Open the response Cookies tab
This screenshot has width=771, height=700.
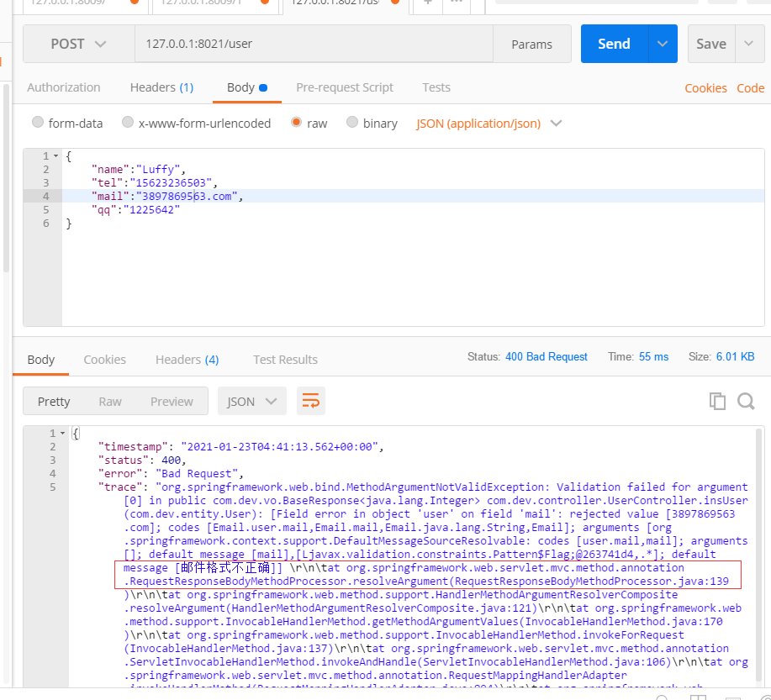point(105,360)
